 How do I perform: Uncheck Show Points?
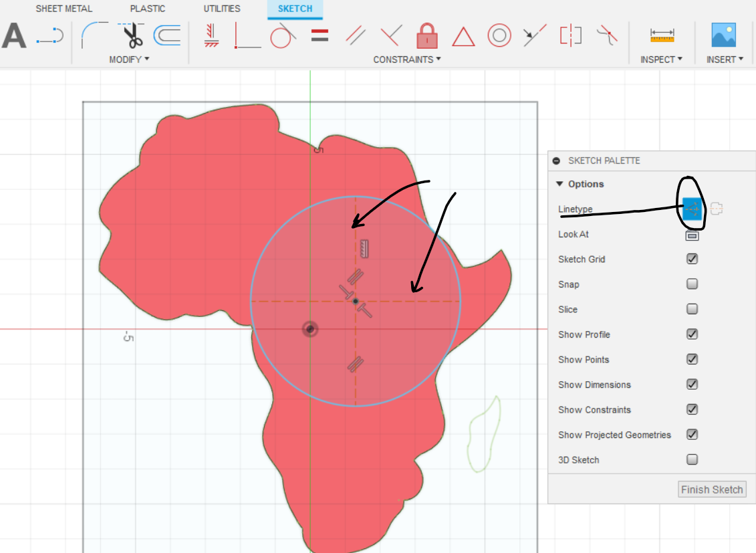692,359
